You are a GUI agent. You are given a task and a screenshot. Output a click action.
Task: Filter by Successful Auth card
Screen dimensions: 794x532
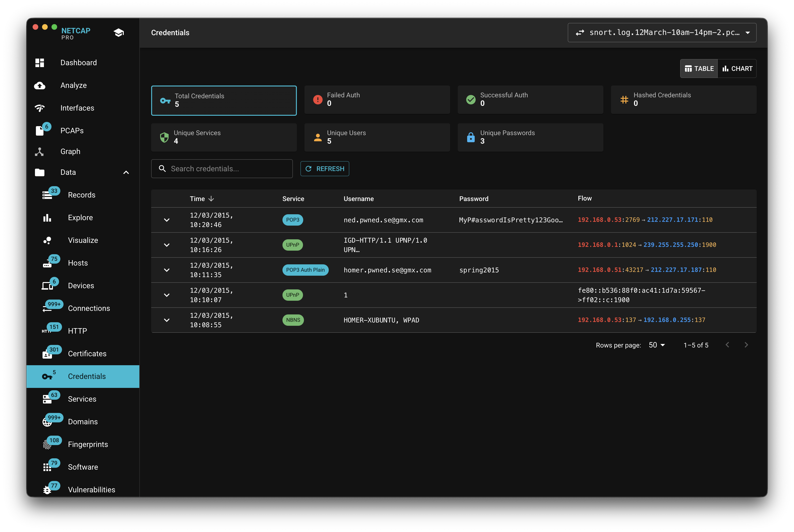(x=530, y=100)
